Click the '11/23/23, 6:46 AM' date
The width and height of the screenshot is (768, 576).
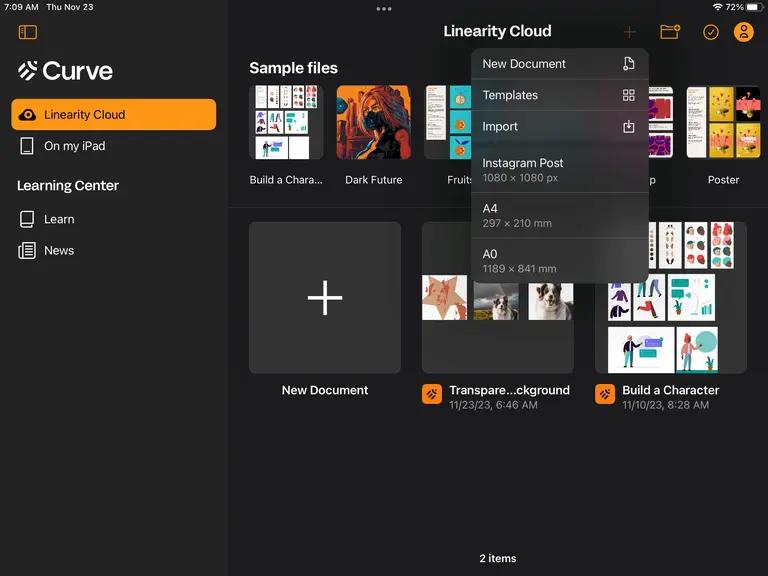click(493, 405)
